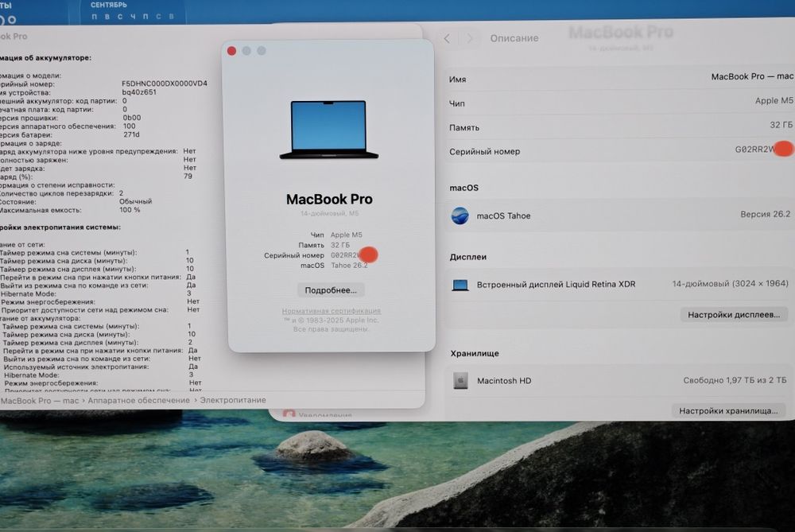The height and width of the screenshot is (532, 795).
Task: Click the Имя row in Settings
Action: coord(621,78)
